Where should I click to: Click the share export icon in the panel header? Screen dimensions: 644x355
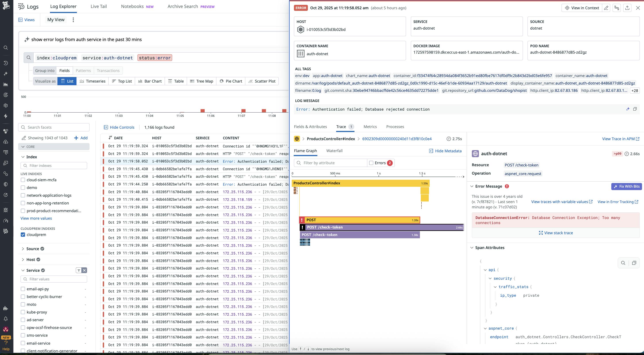coord(627,8)
